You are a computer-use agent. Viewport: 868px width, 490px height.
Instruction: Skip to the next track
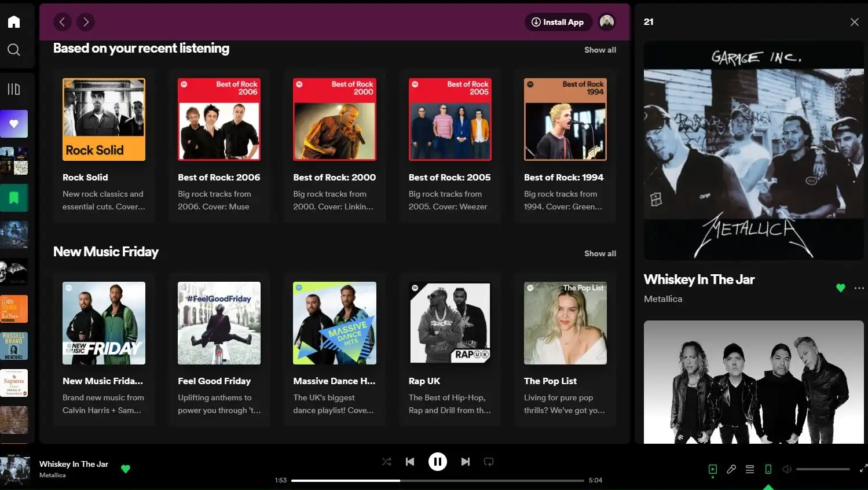click(x=466, y=462)
